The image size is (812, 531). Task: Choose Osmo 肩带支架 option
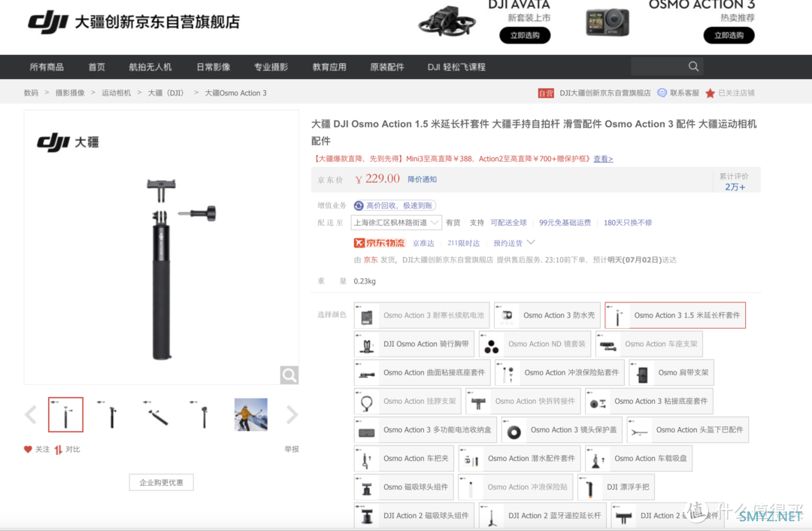point(671,372)
